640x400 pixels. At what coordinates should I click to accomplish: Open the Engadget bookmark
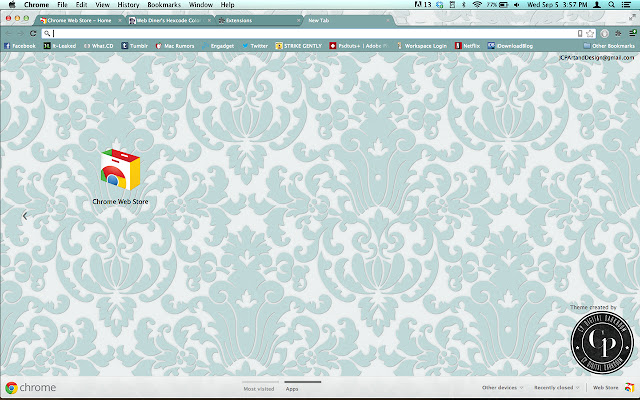(x=218, y=46)
